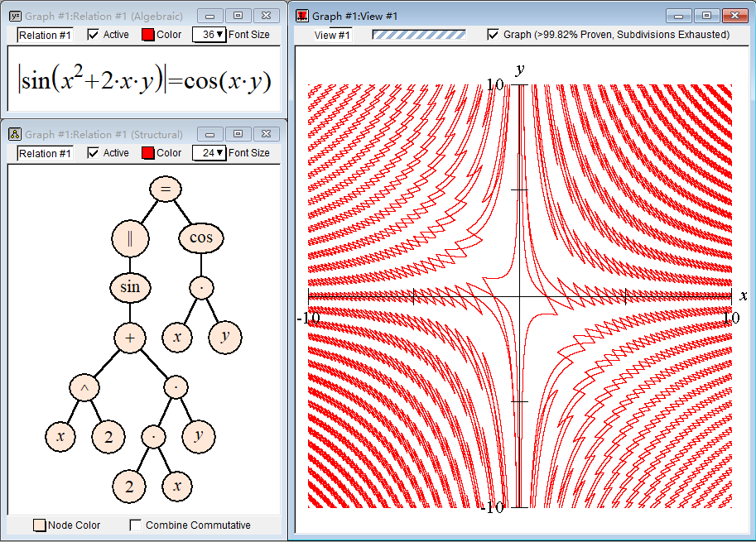Select the bottom-row 2 leaf node
Image resolution: width=756 pixels, height=542 pixels.
point(129,486)
